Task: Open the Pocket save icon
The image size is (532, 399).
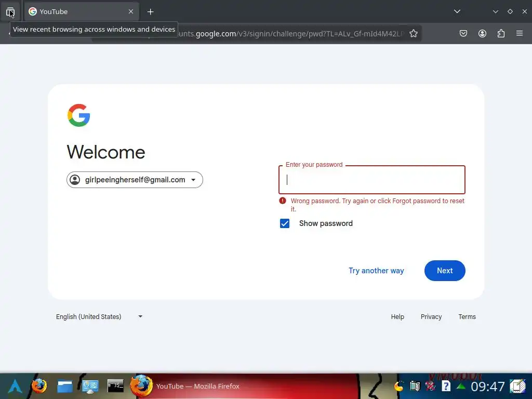Action: pos(463,33)
